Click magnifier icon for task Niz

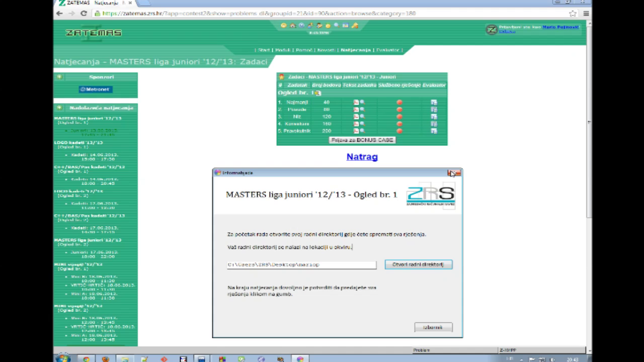362,117
